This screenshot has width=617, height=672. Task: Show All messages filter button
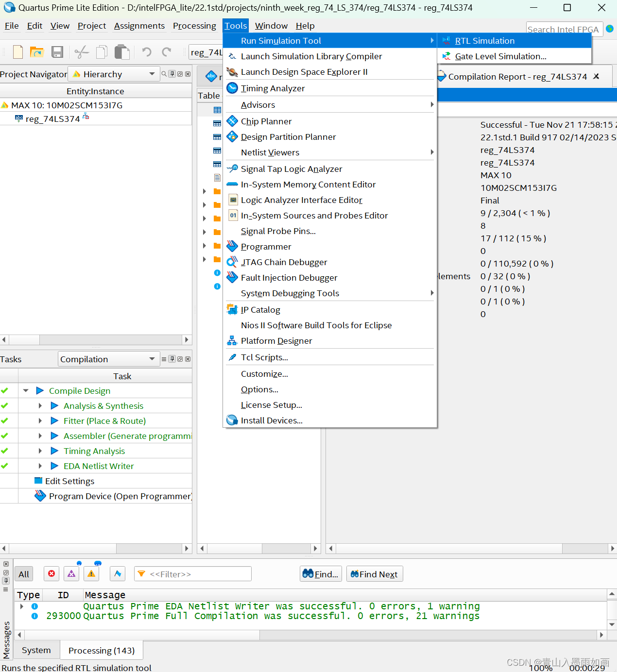24,574
